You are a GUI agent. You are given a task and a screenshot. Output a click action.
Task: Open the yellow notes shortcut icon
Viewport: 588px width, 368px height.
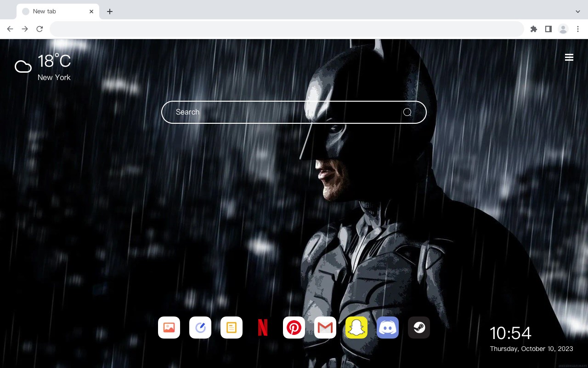coord(232,328)
